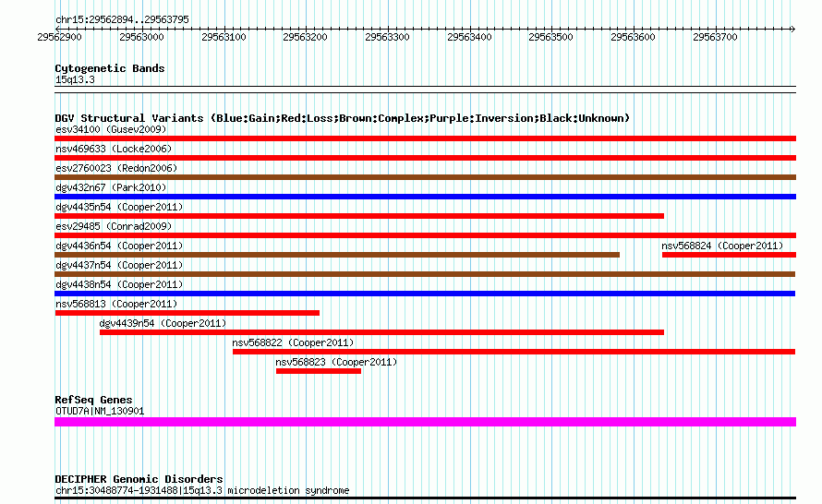Image resolution: width=822 pixels, height=504 pixels.
Task: Select the esv29485 (Conrad2009) label
Action: click(x=114, y=226)
